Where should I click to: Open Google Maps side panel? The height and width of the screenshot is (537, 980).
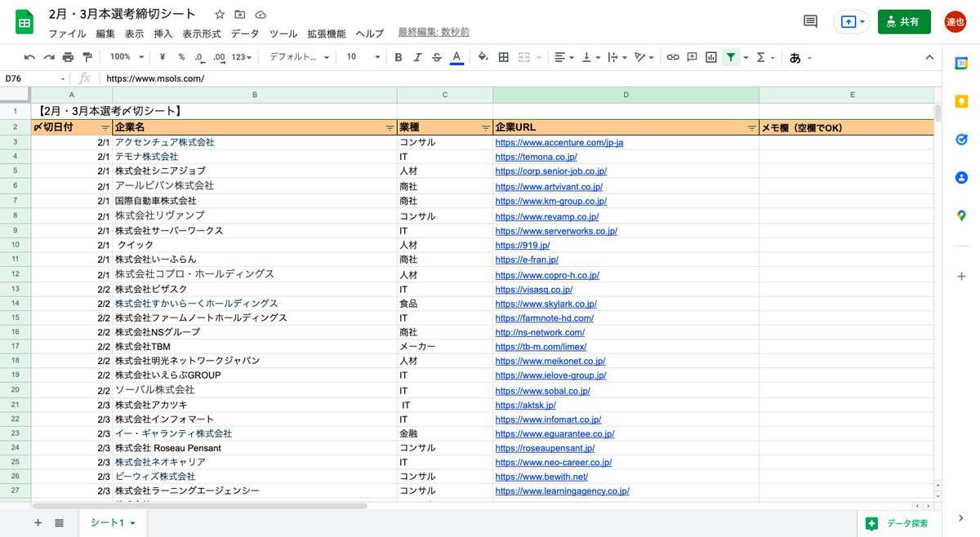[962, 215]
